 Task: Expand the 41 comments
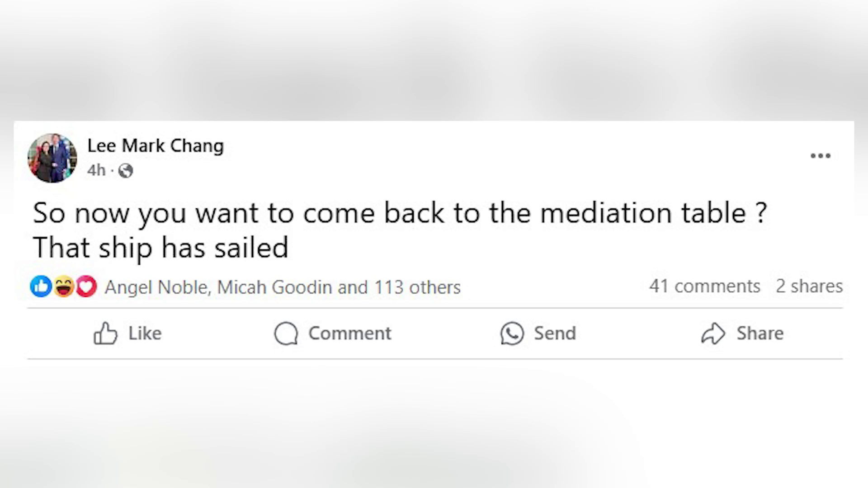(x=705, y=286)
